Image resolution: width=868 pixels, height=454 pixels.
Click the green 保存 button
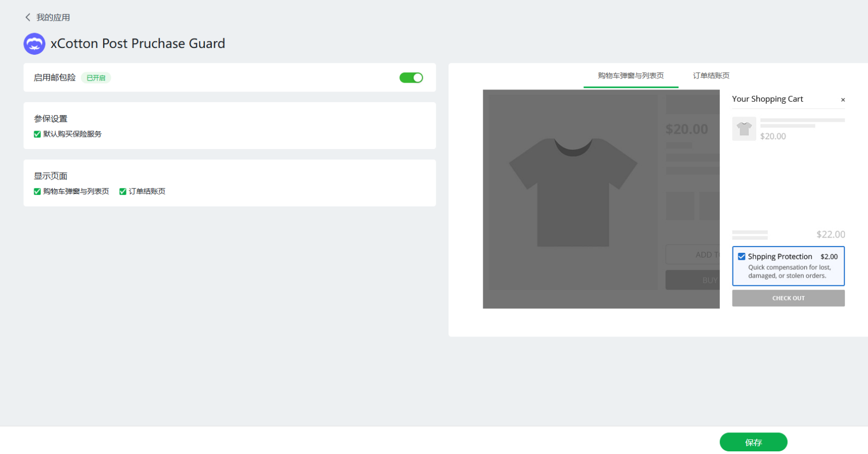pos(753,442)
